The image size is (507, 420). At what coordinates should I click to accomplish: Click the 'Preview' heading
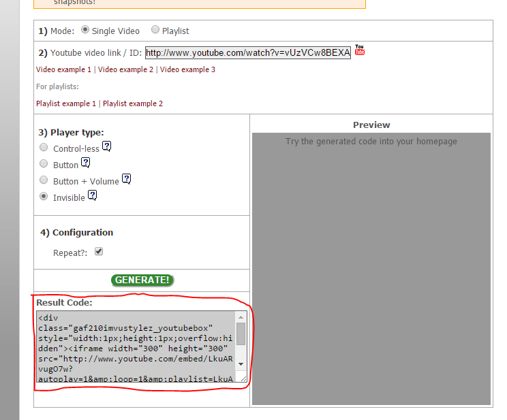(x=371, y=125)
